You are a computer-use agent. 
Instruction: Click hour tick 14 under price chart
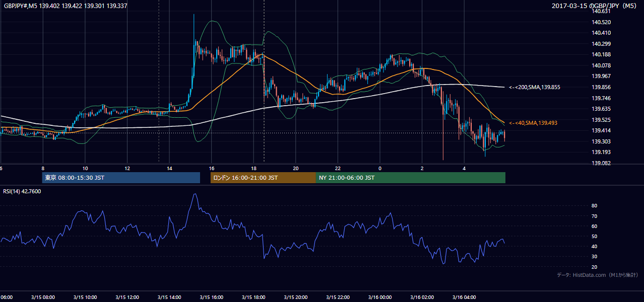[169, 168]
